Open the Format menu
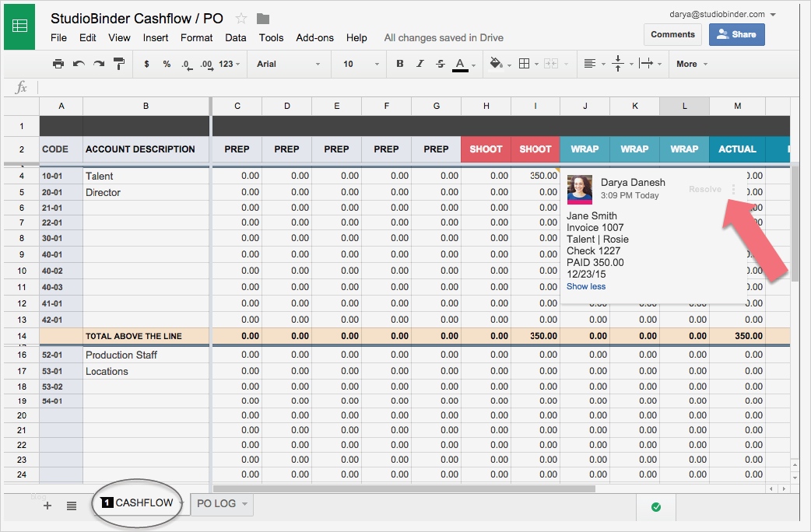The height and width of the screenshot is (532, 811). click(196, 37)
